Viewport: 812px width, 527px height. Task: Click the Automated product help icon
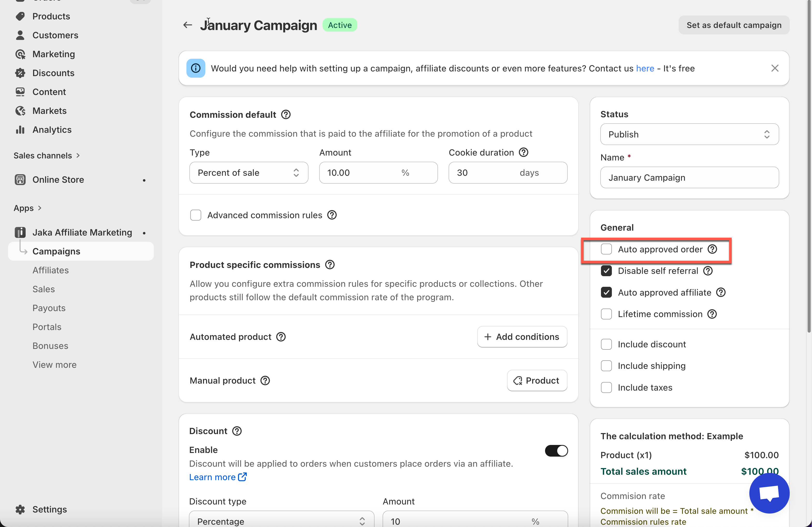281,337
